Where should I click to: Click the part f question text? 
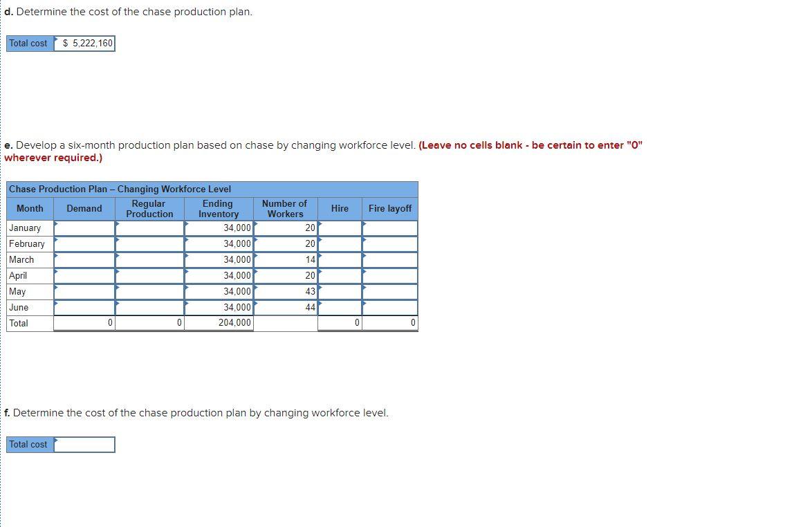(x=196, y=413)
